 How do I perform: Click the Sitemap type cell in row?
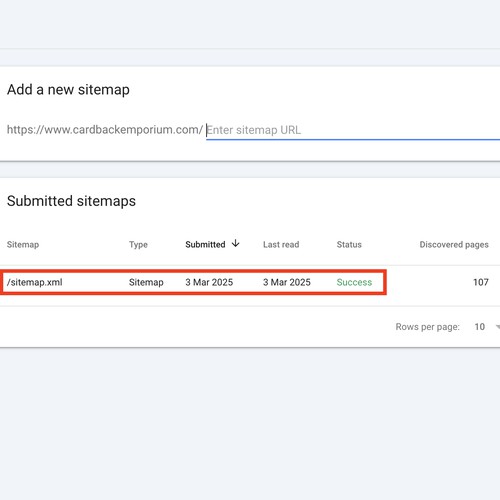[x=146, y=282]
